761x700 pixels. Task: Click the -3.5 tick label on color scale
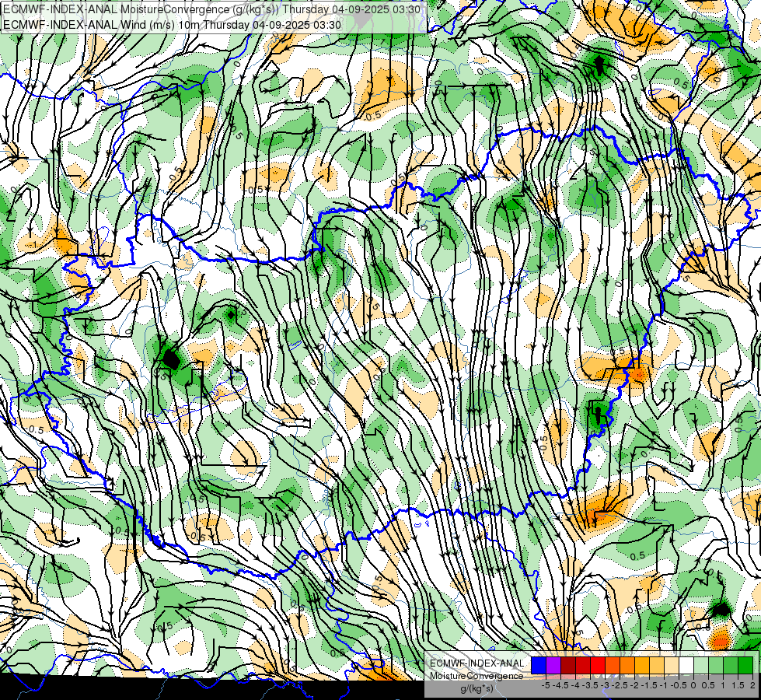pos(590,685)
